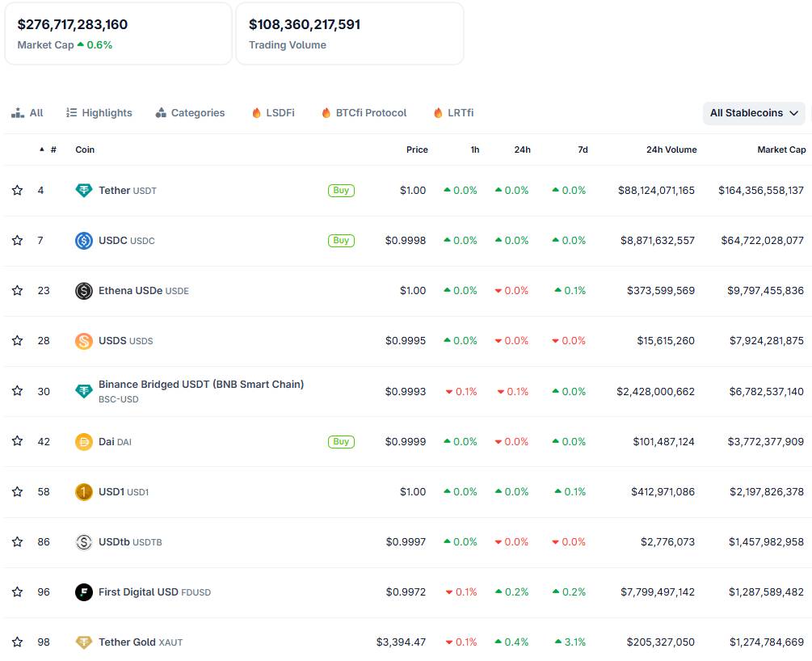Star the USDtb row

[x=17, y=542]
